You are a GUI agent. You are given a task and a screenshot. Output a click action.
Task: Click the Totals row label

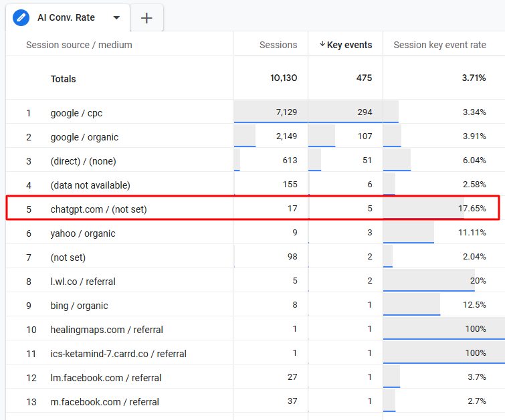(63, 79)
